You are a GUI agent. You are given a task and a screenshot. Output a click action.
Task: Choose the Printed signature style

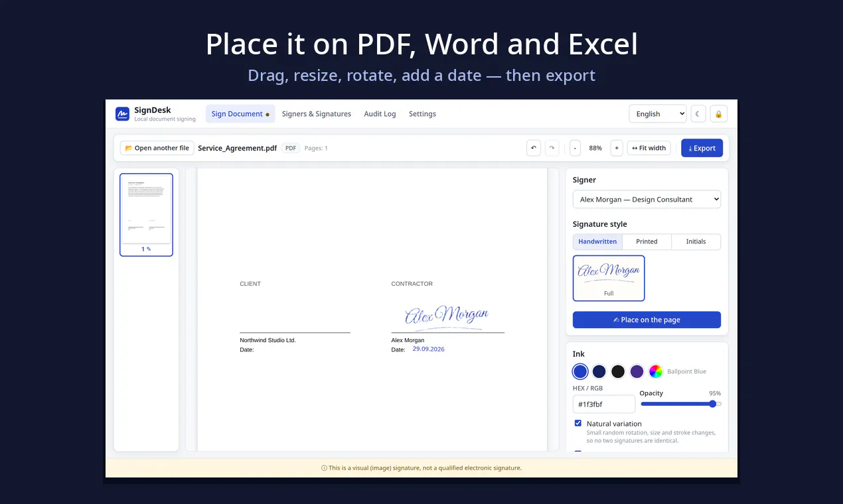[x=647, y=241]
